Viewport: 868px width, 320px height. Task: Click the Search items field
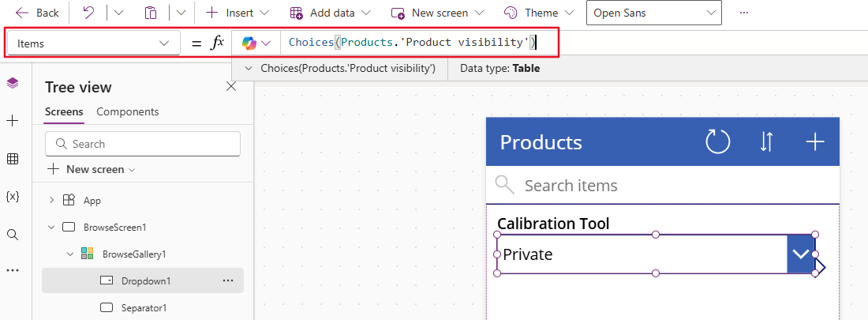point(663,185)
